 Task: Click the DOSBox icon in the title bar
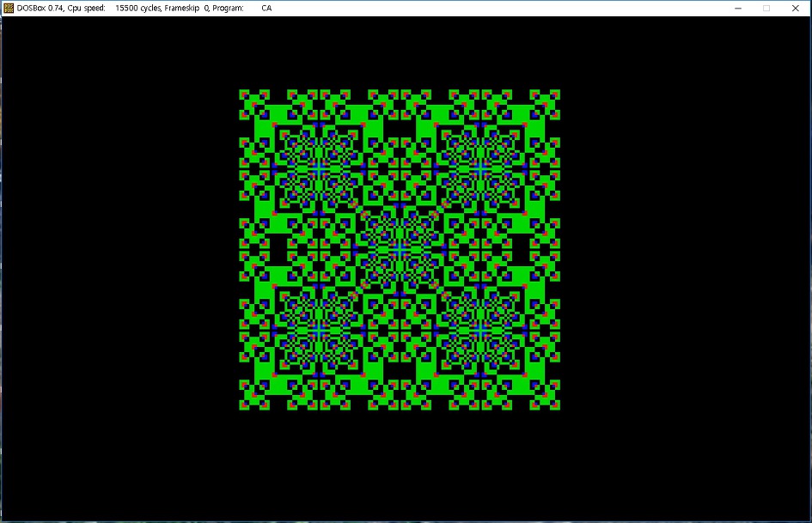coord(9,8)
